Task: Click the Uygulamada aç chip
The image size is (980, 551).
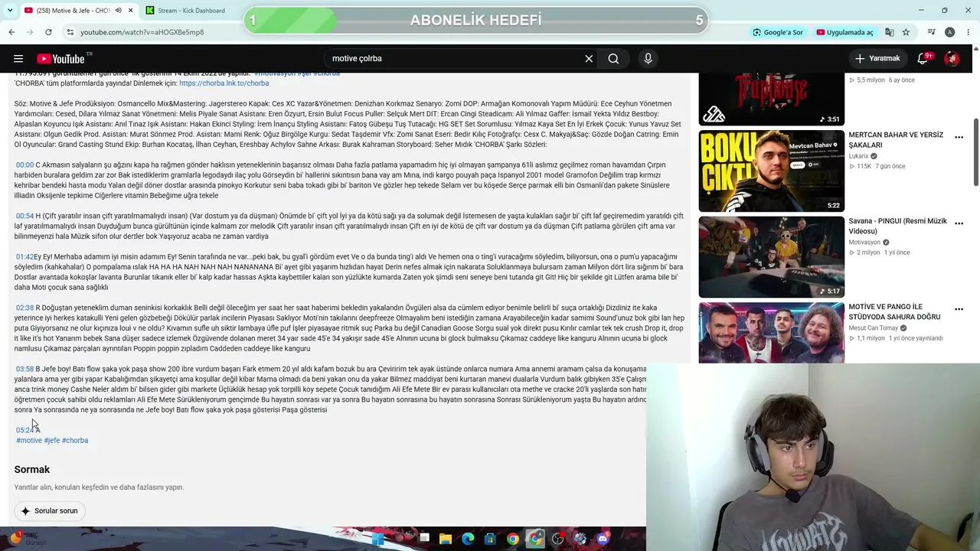Action: [844, 32]
